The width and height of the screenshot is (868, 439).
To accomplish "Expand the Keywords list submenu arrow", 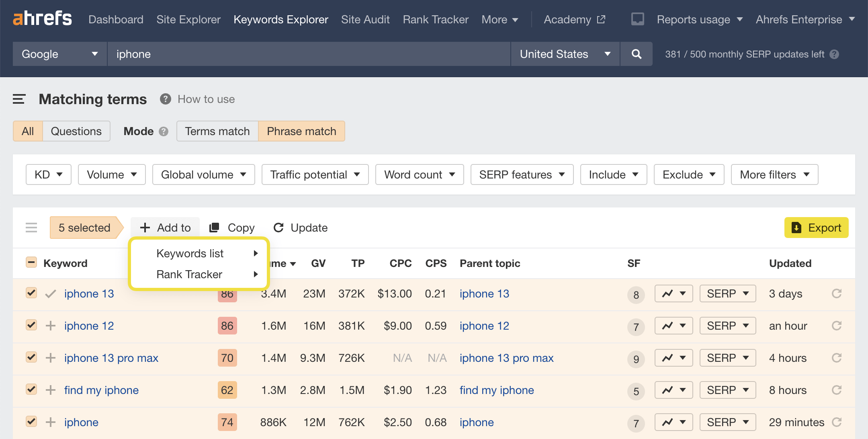I will click(256, 253).
